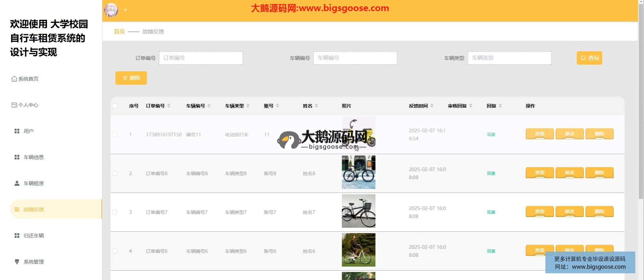This screenshot has height=280, width=644.
Task: Click the grid icon next to 用户
Action: click(x=17, y=131)
